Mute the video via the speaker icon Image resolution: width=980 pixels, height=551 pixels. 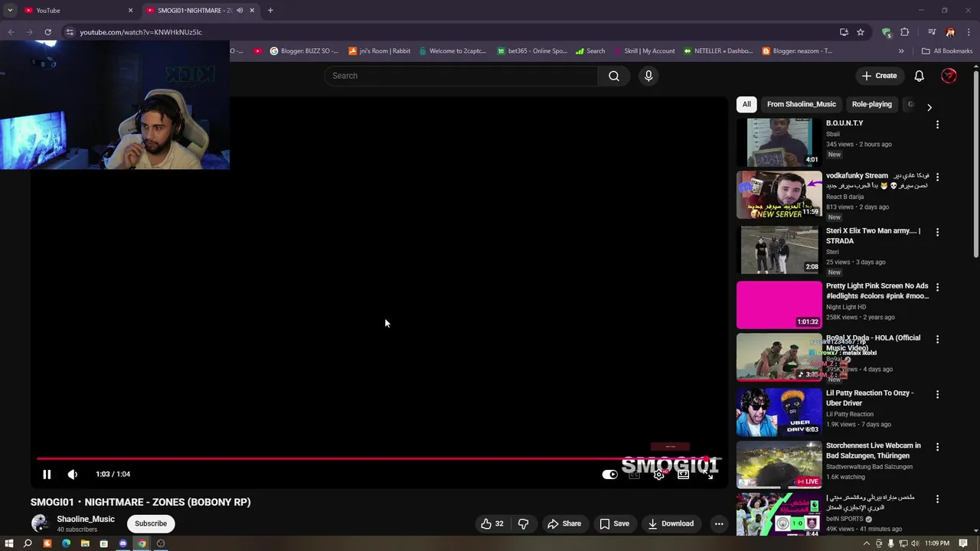click(x=73, y=474)
